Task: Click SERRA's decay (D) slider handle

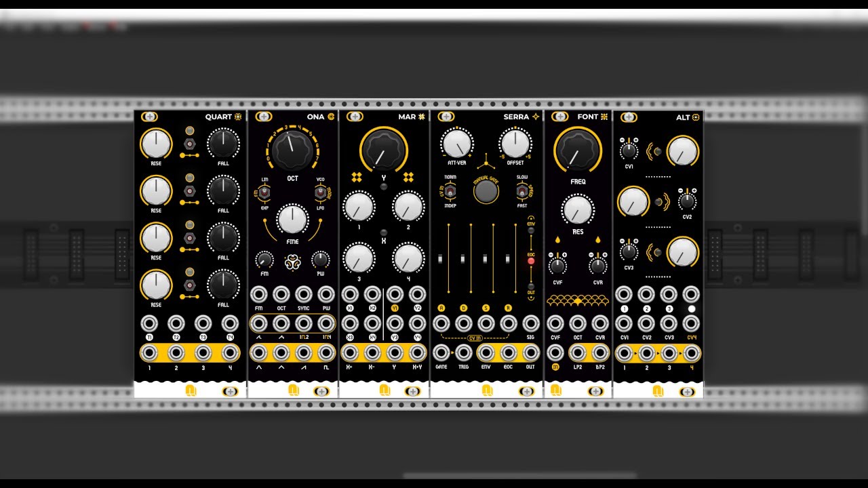Action: [x=463, y=259]
